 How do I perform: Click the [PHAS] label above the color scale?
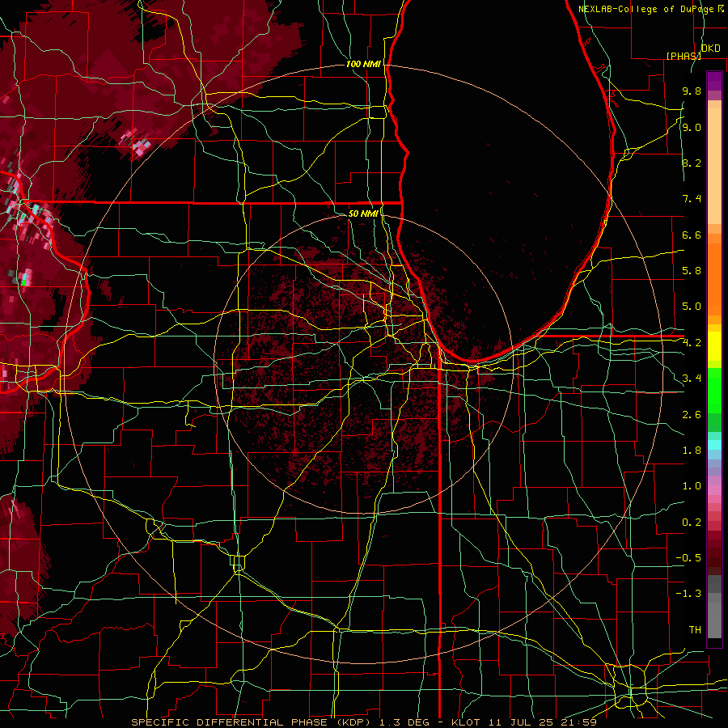[x=684, y=56]
